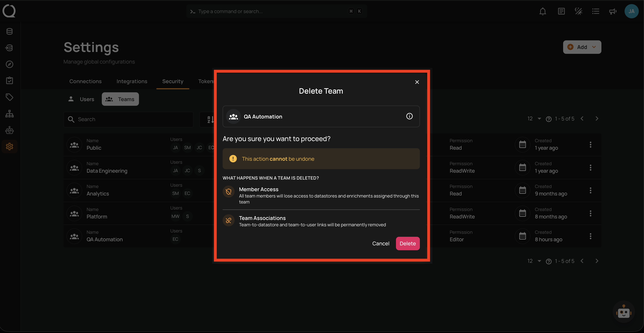Go to next page in top pagination
Screen dimensions: 644x333
coord(597,119)
